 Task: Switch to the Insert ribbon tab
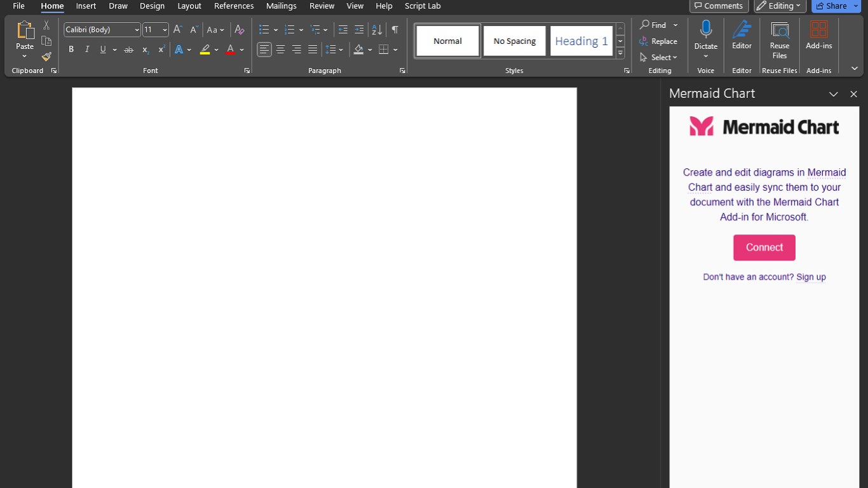(x=86, y=6)
